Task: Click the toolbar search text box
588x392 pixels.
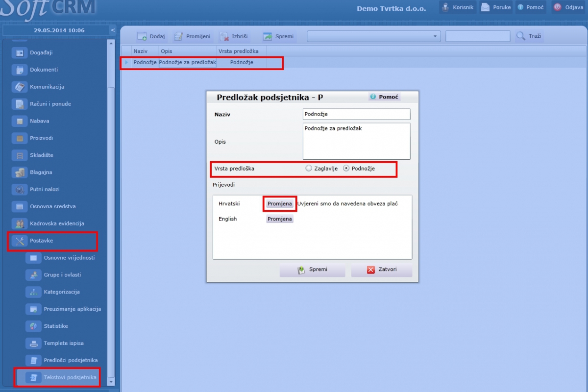Action: coord(478,36)
